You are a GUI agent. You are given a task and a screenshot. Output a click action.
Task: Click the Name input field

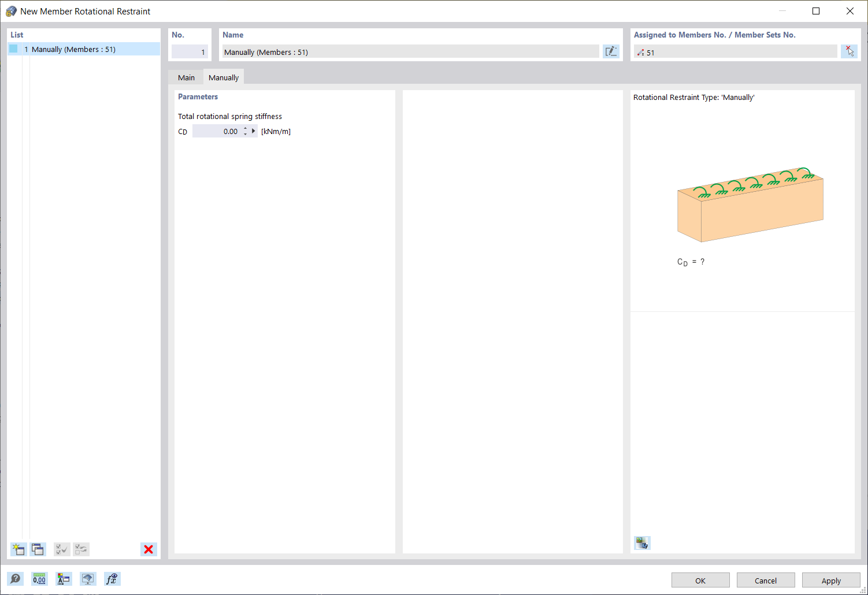[x=410, y=52]
